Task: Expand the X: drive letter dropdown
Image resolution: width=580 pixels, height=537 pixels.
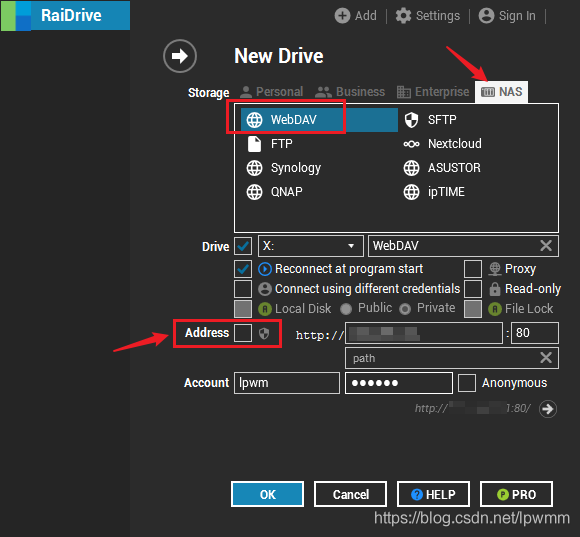Action: coord(311,246)
